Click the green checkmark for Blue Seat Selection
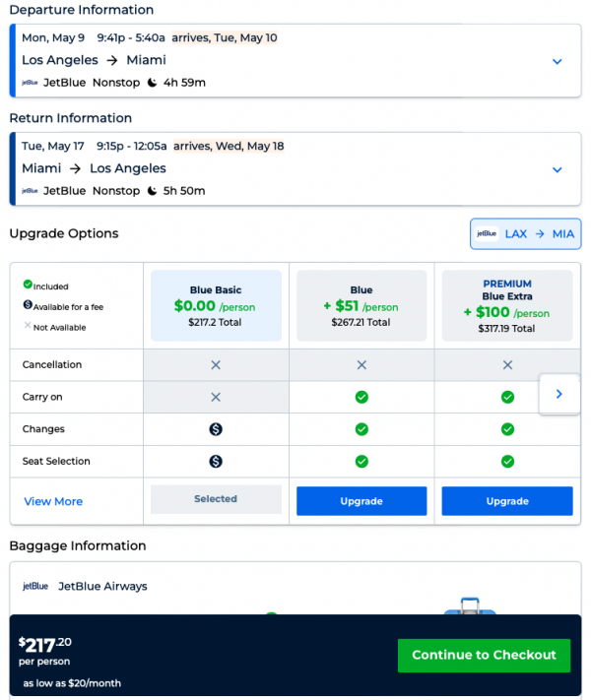The width and height of the screenshot is (591, 700). [x=361, y=461]
